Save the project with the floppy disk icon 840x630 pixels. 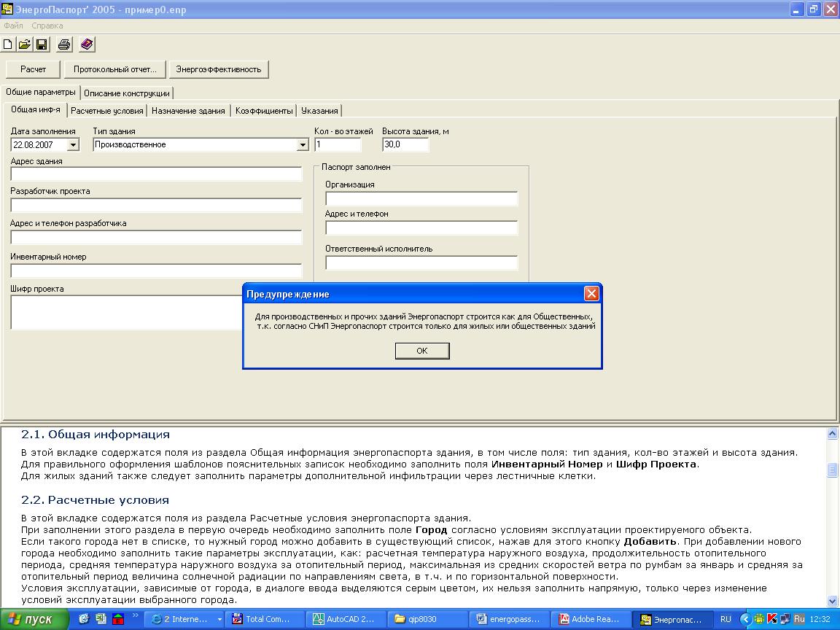click(42, 45)
